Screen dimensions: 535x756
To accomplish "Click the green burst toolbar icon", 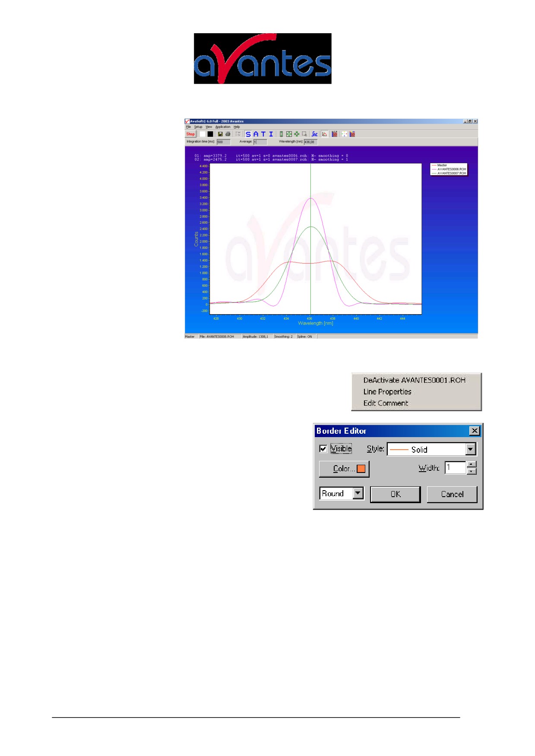I will pos(297,134).
